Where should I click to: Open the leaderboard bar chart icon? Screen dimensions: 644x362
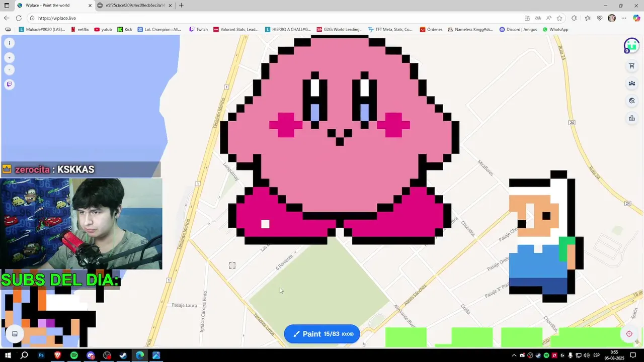point(632,119)
